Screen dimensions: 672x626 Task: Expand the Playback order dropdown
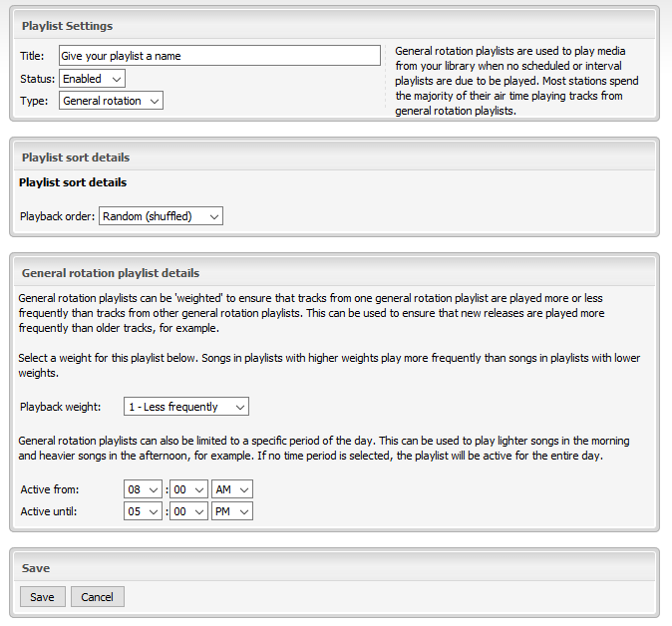pos(161,216)
